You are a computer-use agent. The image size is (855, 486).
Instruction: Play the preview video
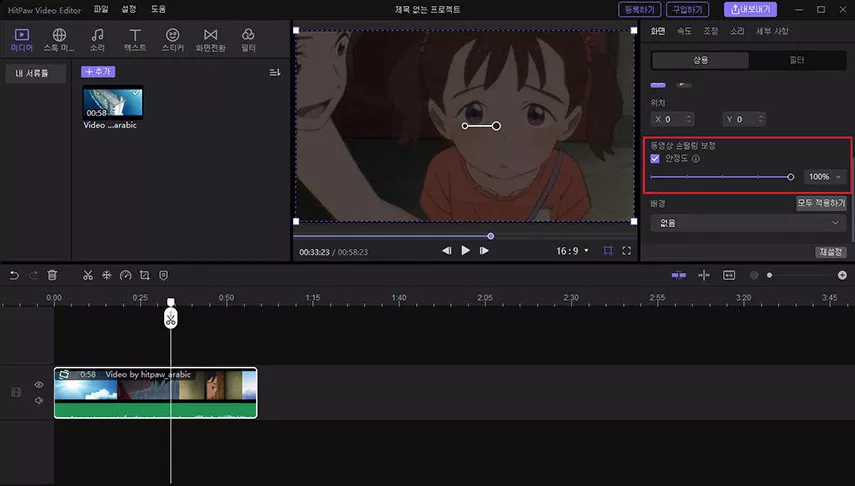coord(465,250)
